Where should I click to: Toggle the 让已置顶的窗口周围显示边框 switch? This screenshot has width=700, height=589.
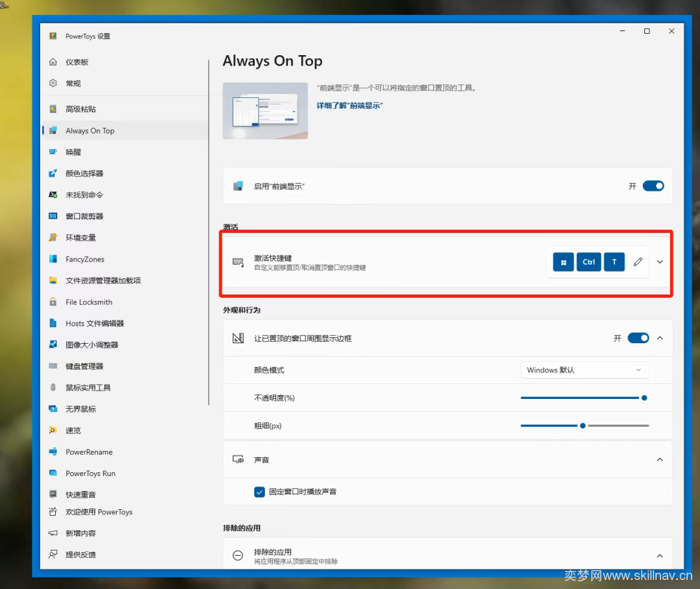point(638,339)
